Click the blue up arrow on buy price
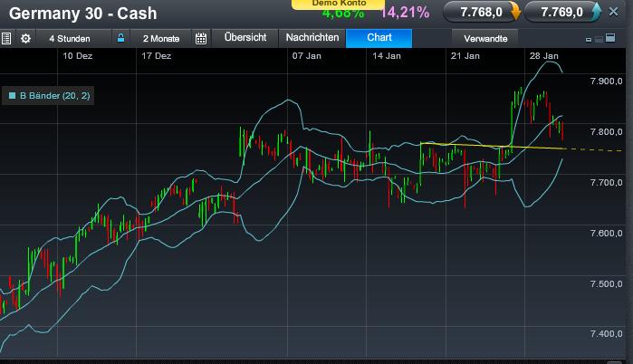This screenshot has height=364, width=633. point(596,11)
